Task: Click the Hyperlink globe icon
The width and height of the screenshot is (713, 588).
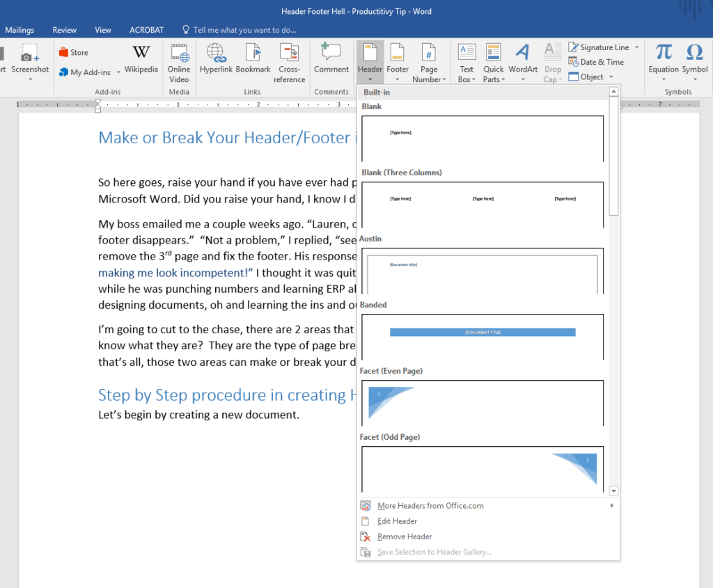Action: 216,53
